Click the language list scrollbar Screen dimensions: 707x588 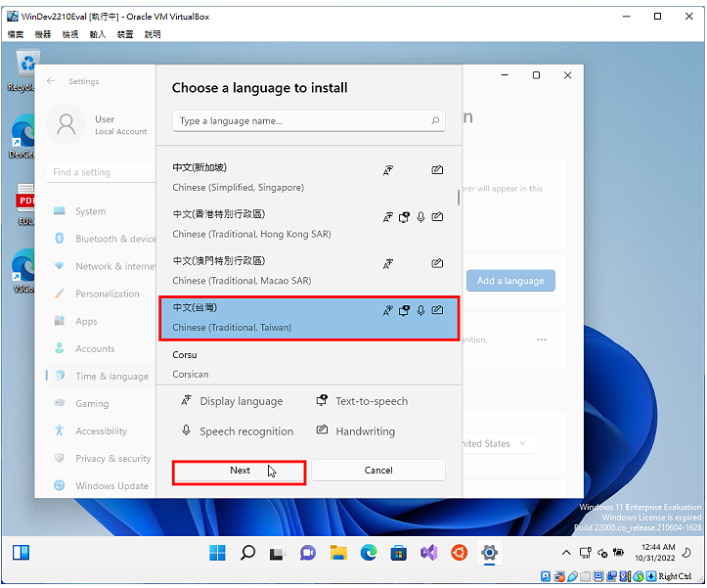459,198
